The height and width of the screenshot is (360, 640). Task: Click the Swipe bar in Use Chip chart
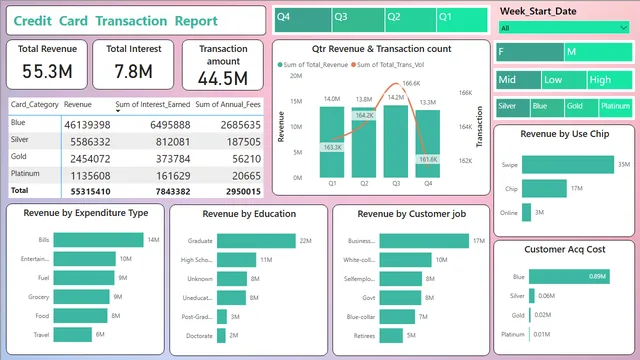coord(568,164)
